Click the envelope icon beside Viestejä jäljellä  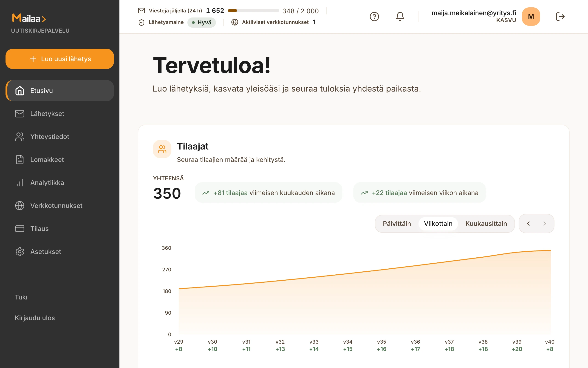(x=141, y=11)
